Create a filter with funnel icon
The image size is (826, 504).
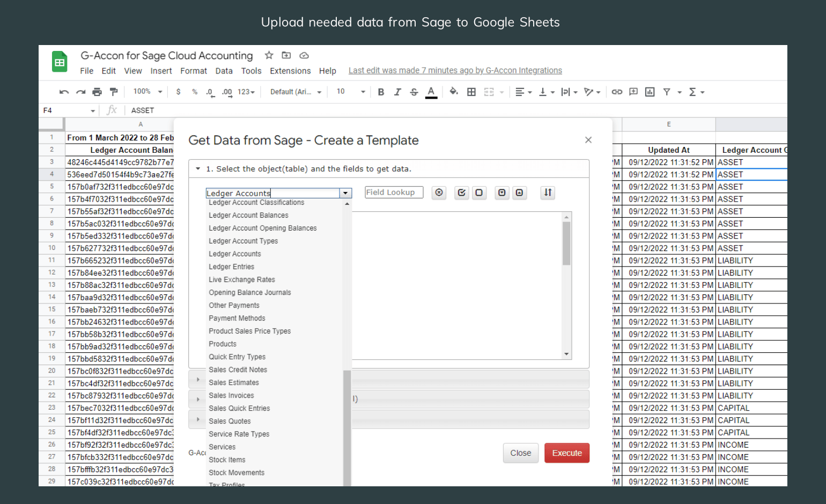667,92
